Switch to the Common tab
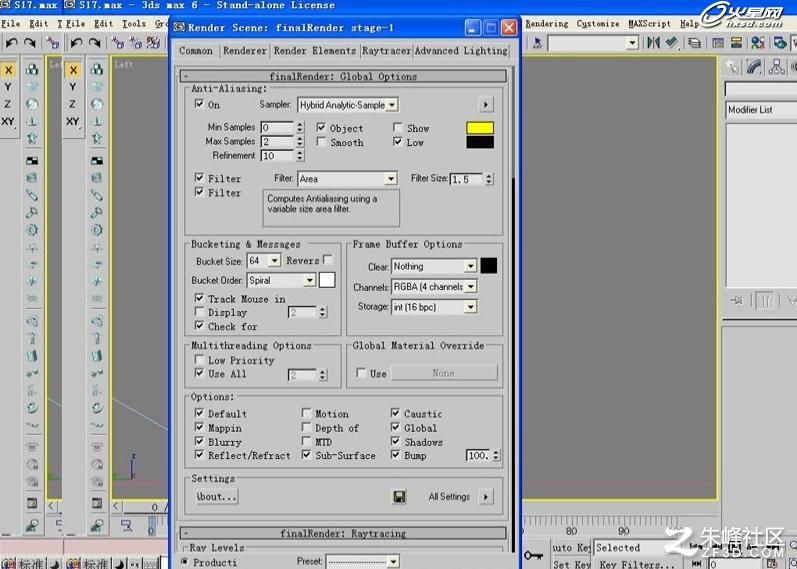 point(196,50)
